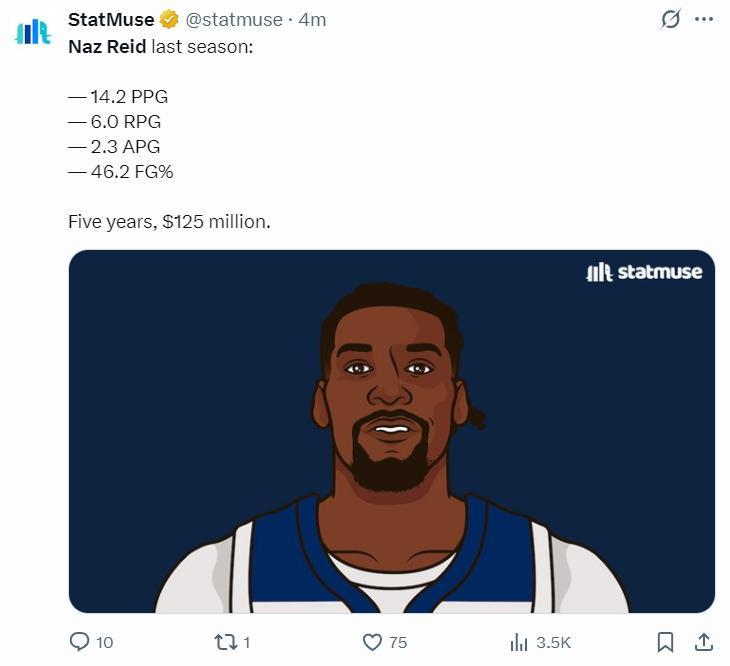Click the repost arrows icon
The width and height of the screenshot is (730, 666).
(226, 641)
